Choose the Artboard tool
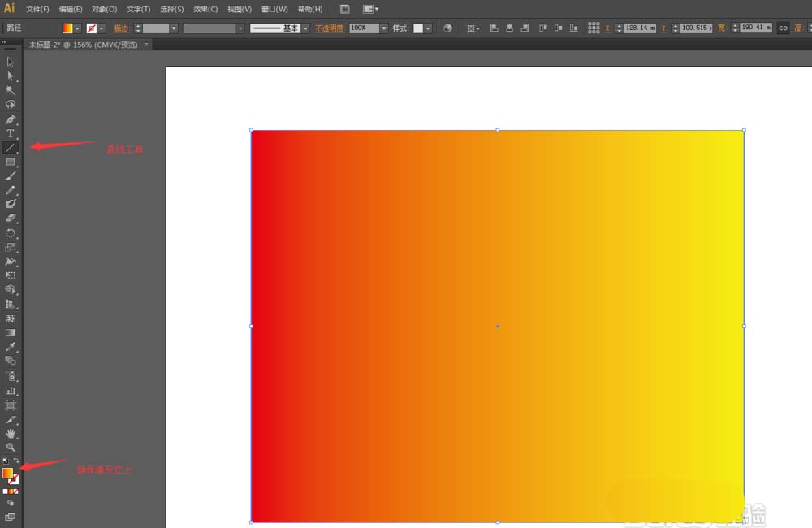The height and width of the screenshot is (528, 812). coord(11,405)
